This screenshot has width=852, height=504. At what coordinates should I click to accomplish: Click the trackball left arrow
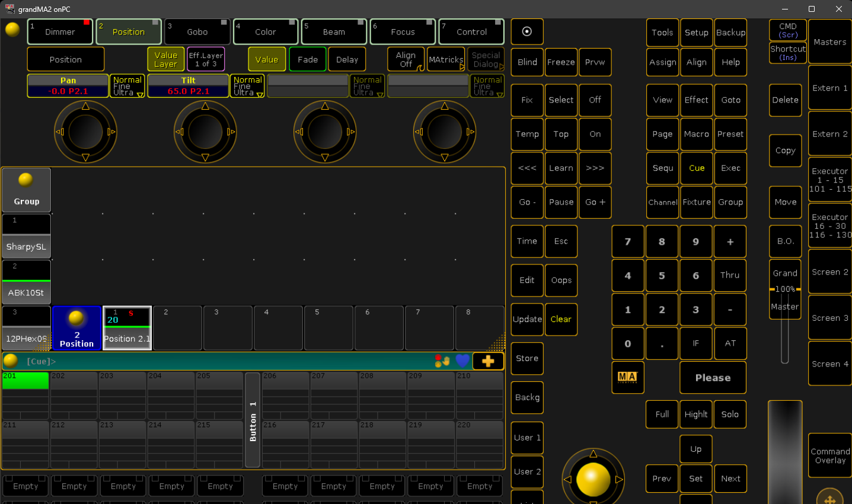567,479
